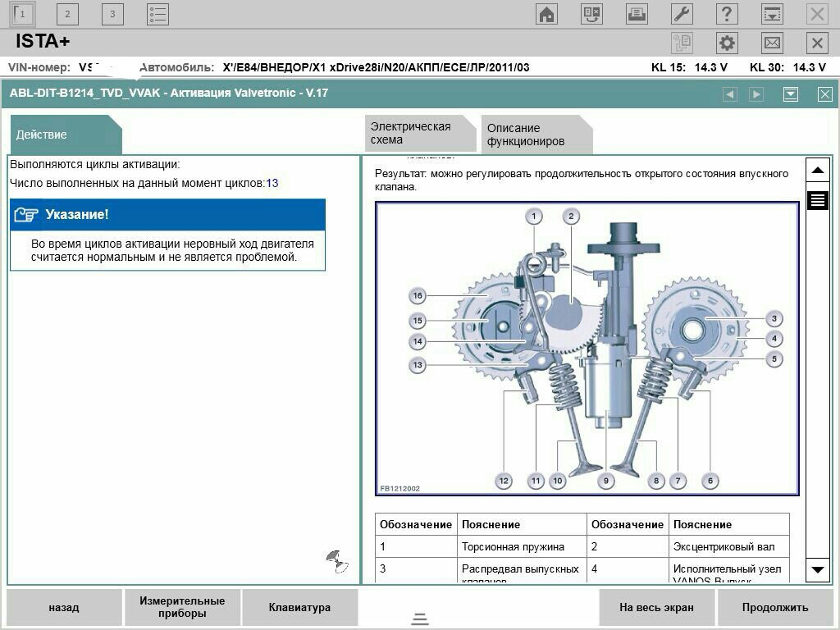Image resolution: width=840 pixels, height=630 pixels.
Task: Open the operations list icon near session tabs
Action: (x=156, y=14)
